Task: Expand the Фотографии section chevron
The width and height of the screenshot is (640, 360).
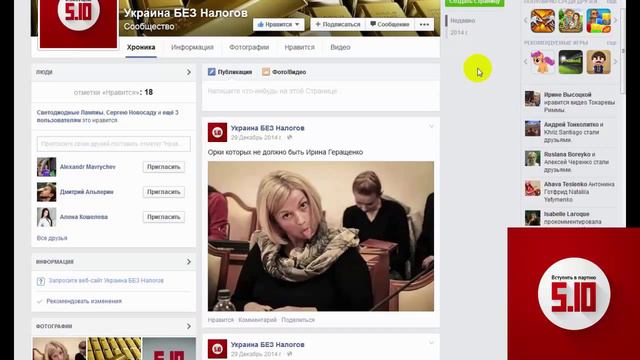Action: click(189, 326)
